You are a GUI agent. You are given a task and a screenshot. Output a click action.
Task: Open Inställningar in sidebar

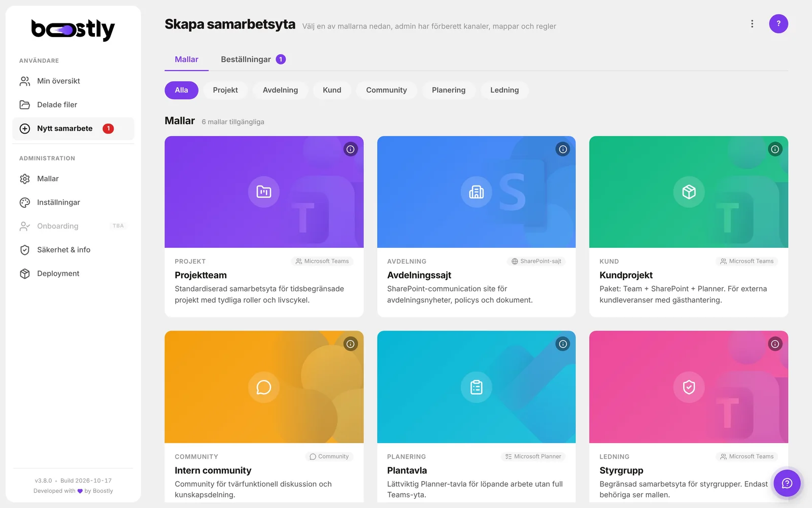[73, 202]
